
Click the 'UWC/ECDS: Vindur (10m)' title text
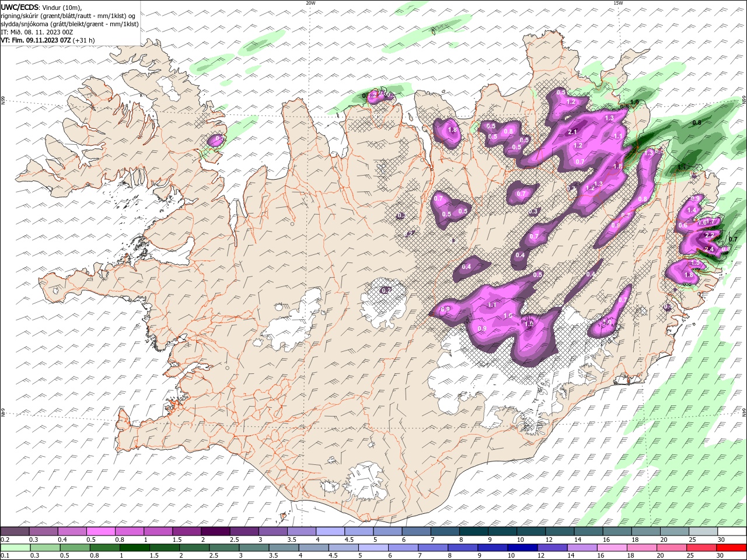click(x=41, y=7)
